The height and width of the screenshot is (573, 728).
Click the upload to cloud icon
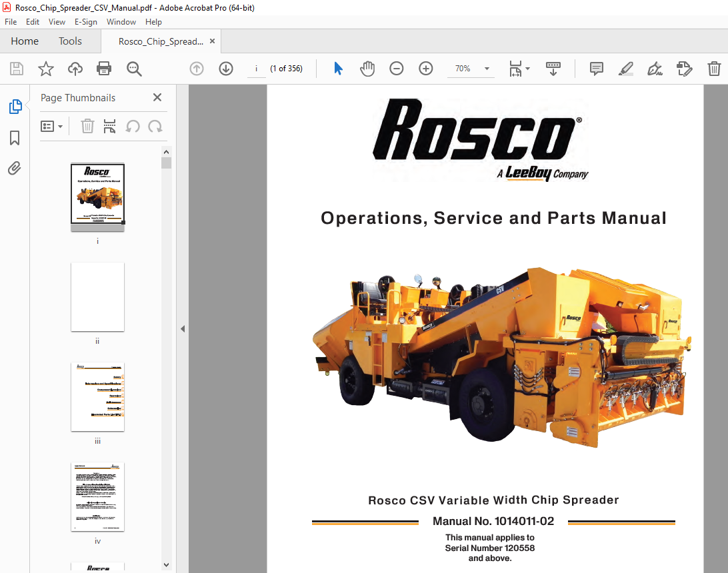[x=75, y=69]
